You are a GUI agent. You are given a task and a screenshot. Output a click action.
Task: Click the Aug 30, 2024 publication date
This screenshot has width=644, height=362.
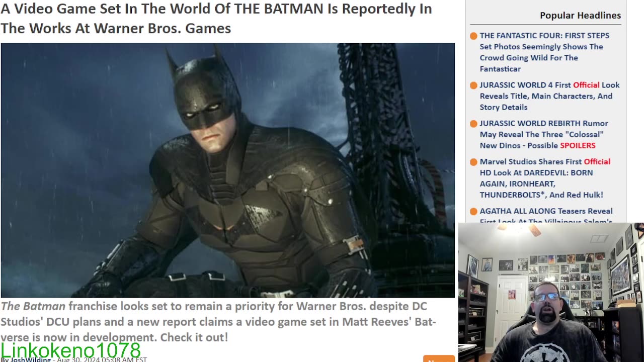tap(102, 359)
